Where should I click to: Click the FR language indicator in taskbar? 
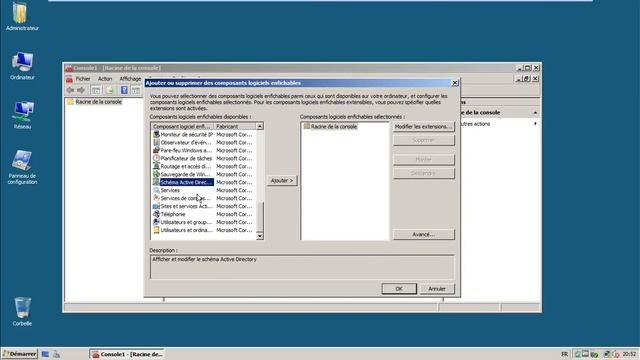(564, 354)
